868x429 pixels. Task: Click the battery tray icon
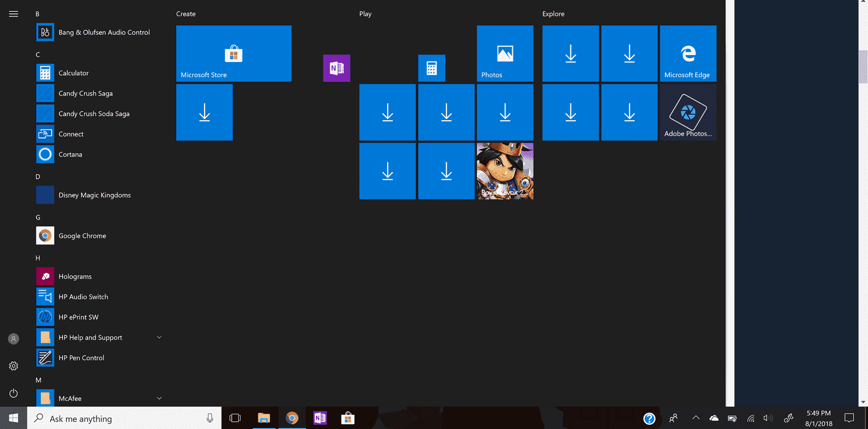click(x=733, y=418)
